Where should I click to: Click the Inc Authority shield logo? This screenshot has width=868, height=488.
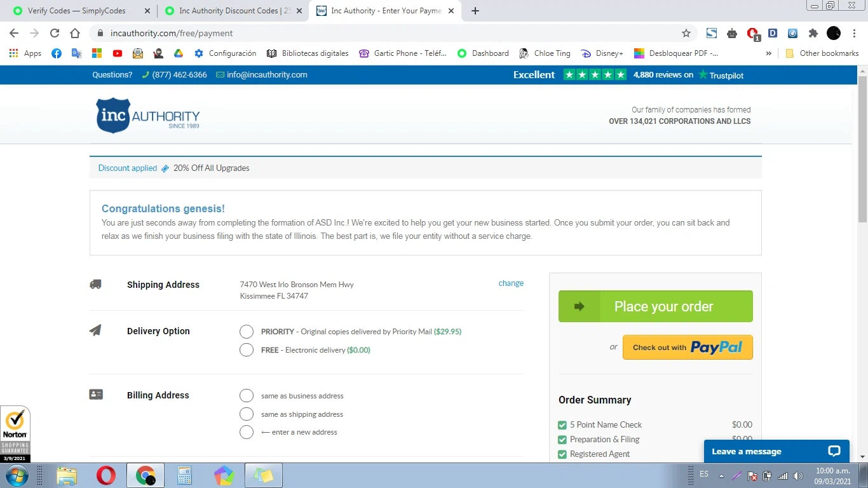point(113,115)
